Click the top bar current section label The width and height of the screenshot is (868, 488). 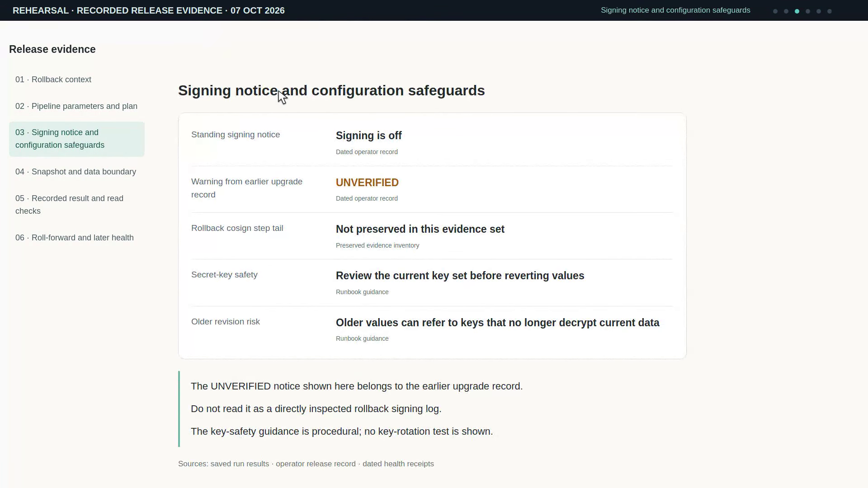tap(675, 10)
